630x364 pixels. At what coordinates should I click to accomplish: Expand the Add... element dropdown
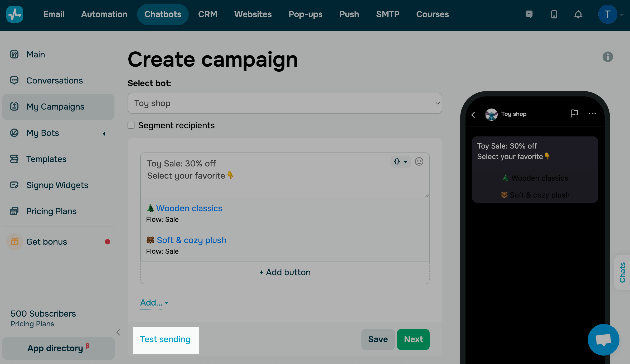point(154,303)
